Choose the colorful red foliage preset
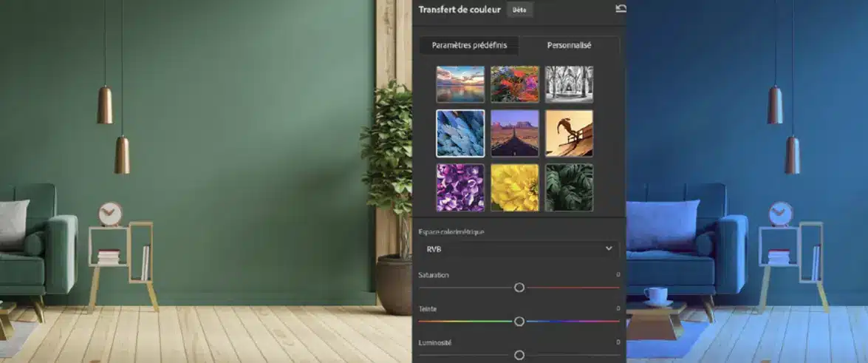Viewport: 868px width, 363px height. pos(515,84)
